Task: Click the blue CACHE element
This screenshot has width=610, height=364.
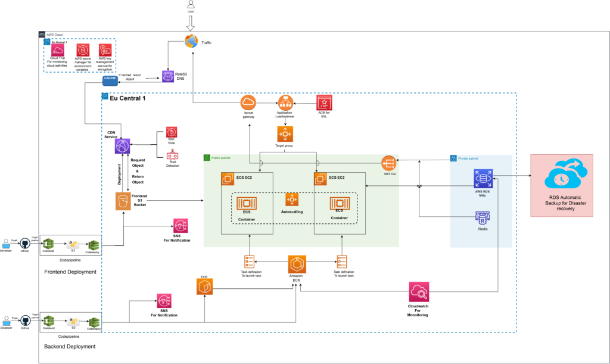Action: click(x=110, y=80)
